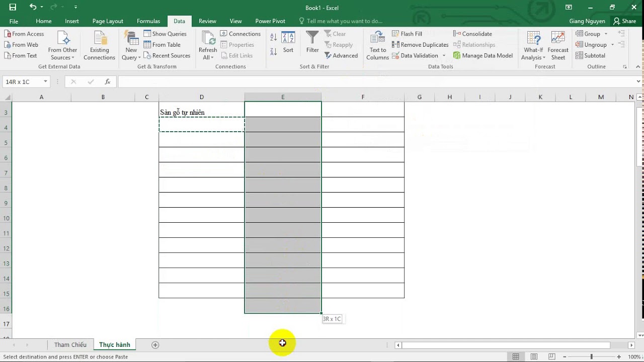Click Consolidate
644x362 pixels.
click(472, 34)
